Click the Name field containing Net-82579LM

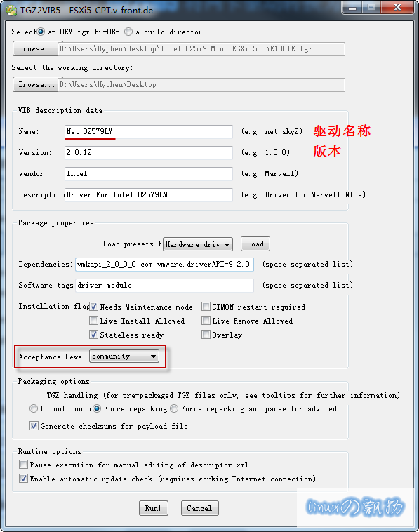click(149, 132)
